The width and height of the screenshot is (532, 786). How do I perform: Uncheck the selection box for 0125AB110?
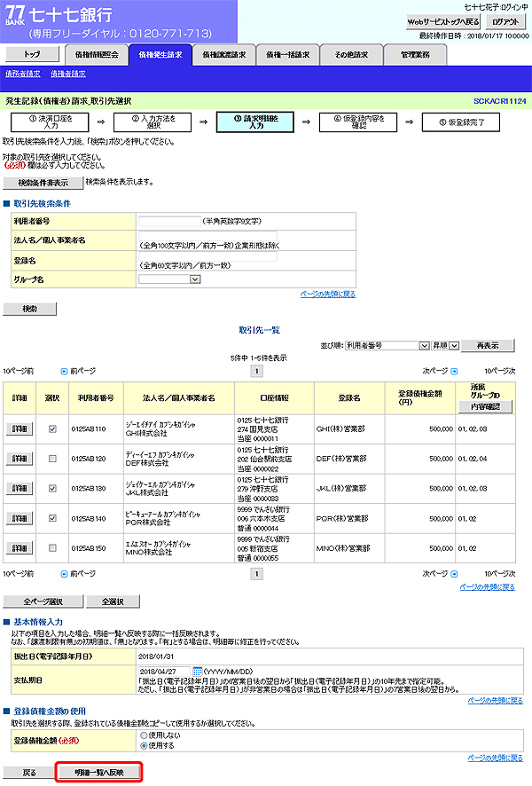pos(52,429)
